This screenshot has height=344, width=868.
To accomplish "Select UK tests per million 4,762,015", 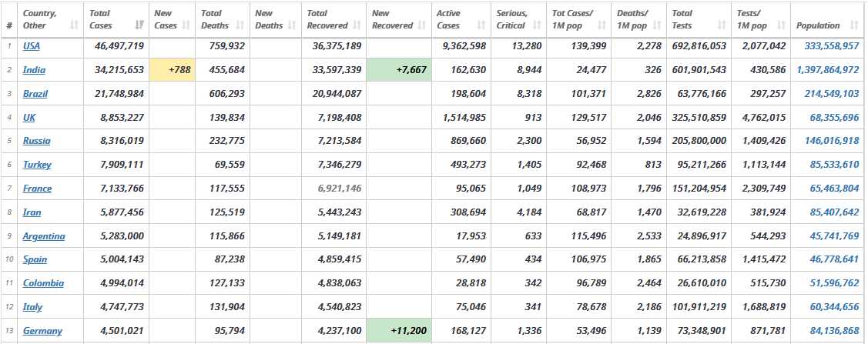I will tap(764, 117).
